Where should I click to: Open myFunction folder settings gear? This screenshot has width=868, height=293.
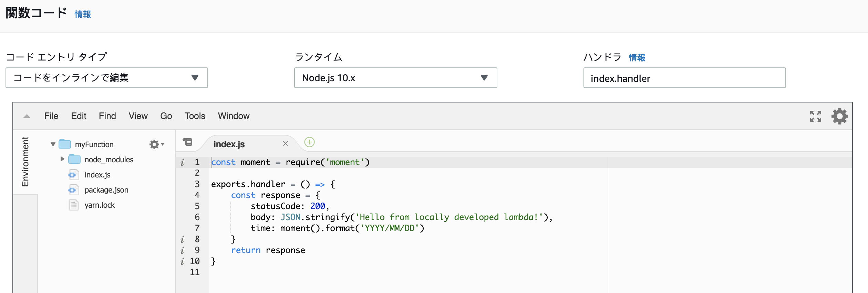pyautogui.click(x=157, y=144)
